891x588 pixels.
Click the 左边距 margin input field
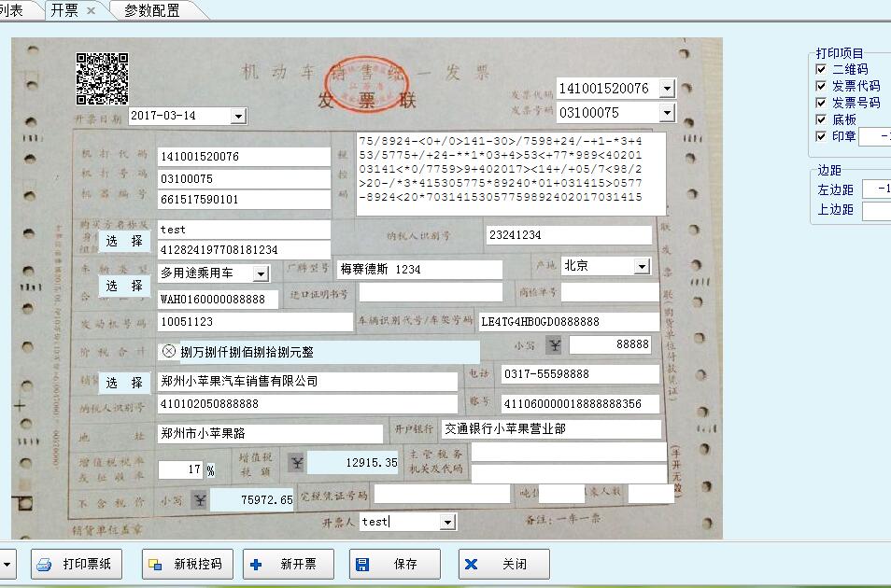878,189
